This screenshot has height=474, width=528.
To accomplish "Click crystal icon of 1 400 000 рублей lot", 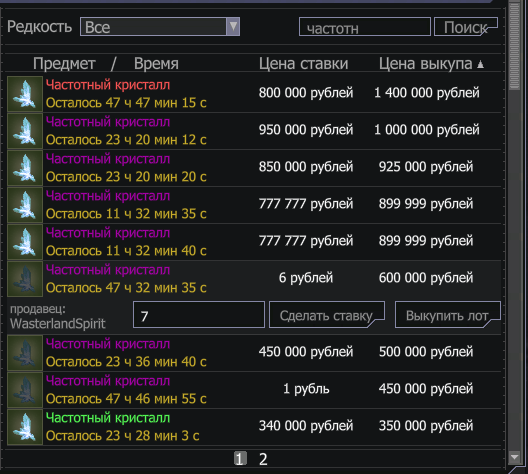I will (x=25, y=94).
